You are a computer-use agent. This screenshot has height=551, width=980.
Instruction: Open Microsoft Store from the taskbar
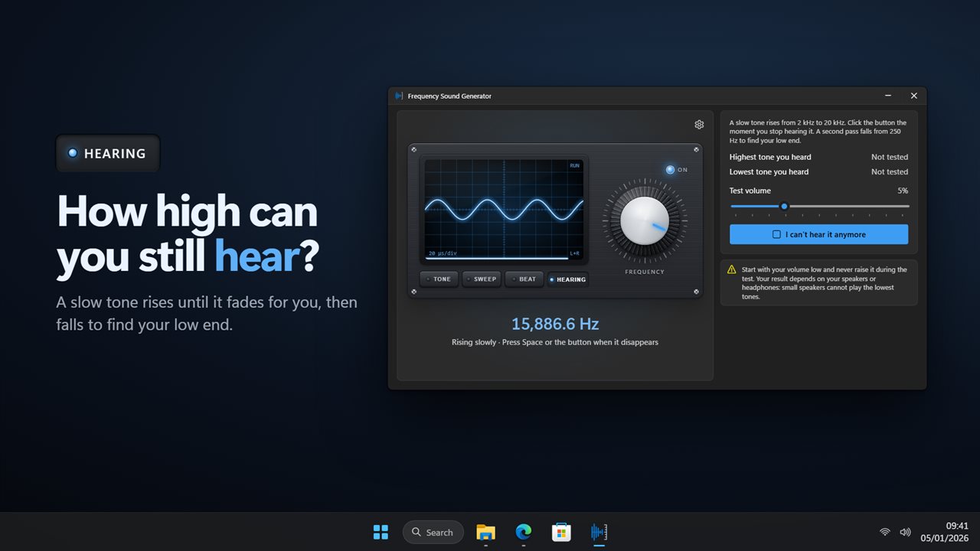coord(562,532)
